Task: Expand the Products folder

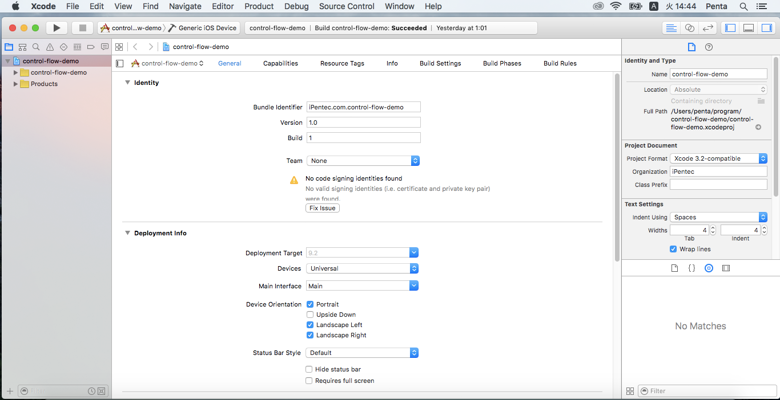Action: pos(15,84)
